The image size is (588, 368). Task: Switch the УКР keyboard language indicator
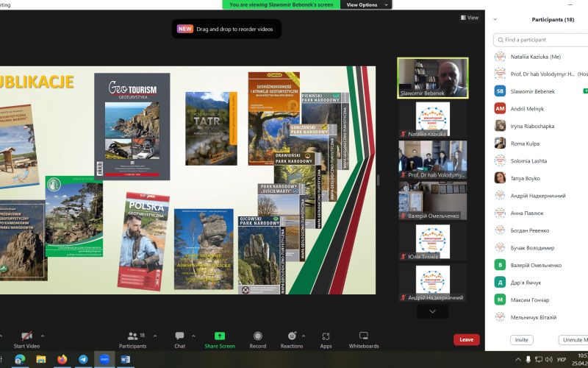pyautogui.click(x=562, y=360)
